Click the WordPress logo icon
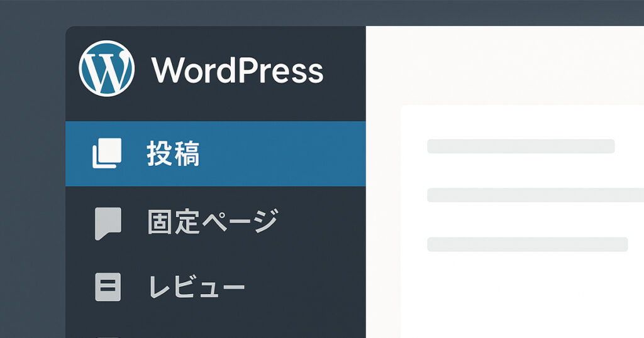Screen dimensions: 644x338 [x=106, y=68]
